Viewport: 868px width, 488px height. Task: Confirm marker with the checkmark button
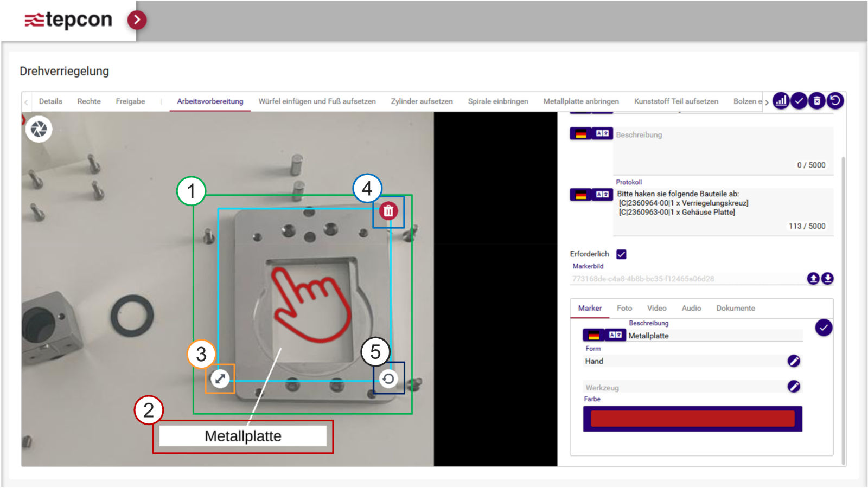coord(824,328)
